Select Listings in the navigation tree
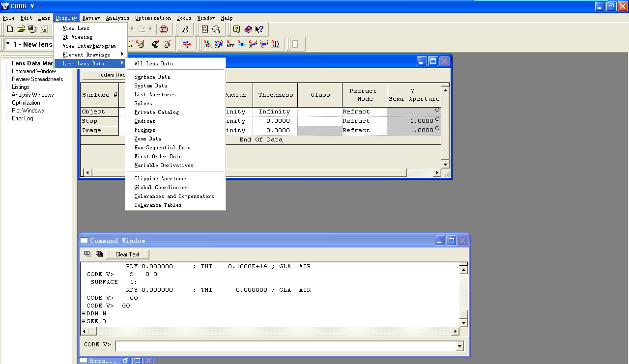The width and height of the screenshot is (629, 364). [21, 87]
